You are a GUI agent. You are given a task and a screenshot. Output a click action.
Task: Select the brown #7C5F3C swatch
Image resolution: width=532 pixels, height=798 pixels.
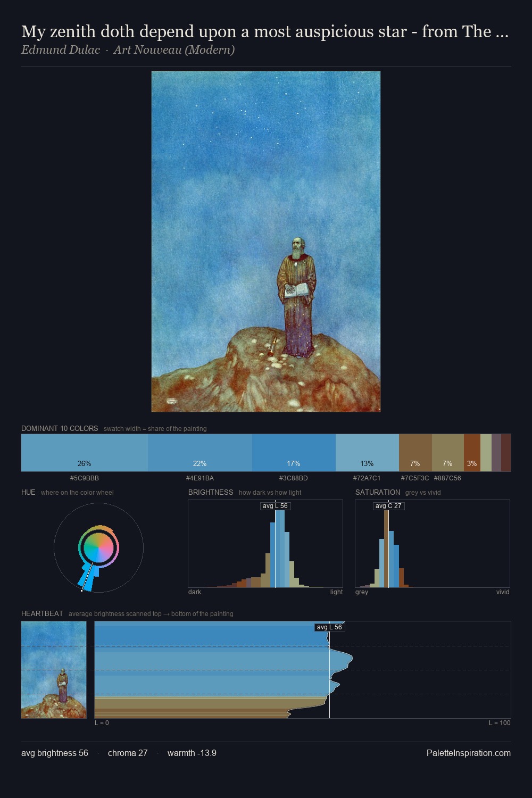click(415, 453)
